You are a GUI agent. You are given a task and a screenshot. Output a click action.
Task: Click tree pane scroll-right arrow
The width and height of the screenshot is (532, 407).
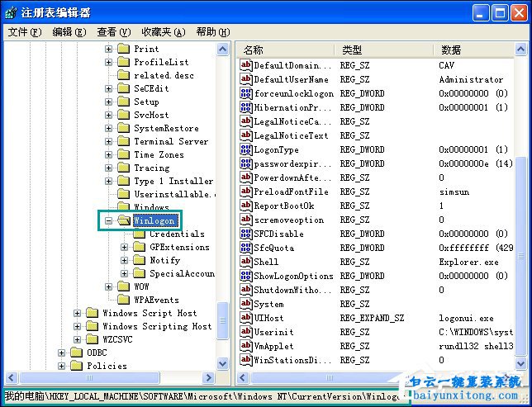(x=209, y=377)
